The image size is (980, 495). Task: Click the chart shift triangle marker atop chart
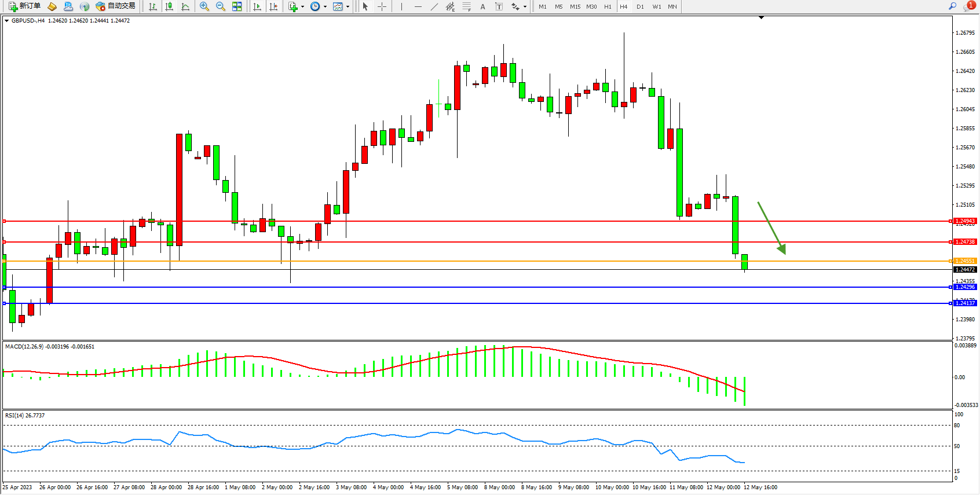tap(761, 17)
